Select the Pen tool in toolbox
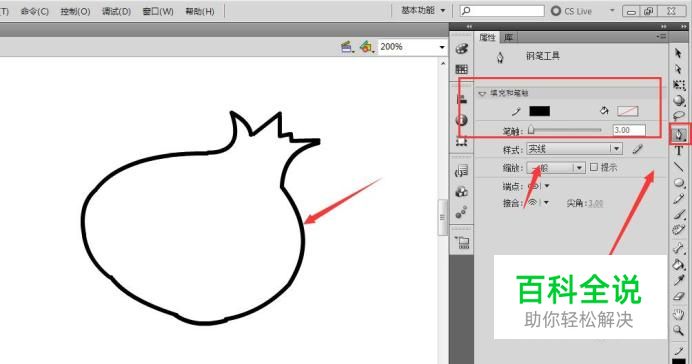692x364 pixels. [x=679, y=134]
